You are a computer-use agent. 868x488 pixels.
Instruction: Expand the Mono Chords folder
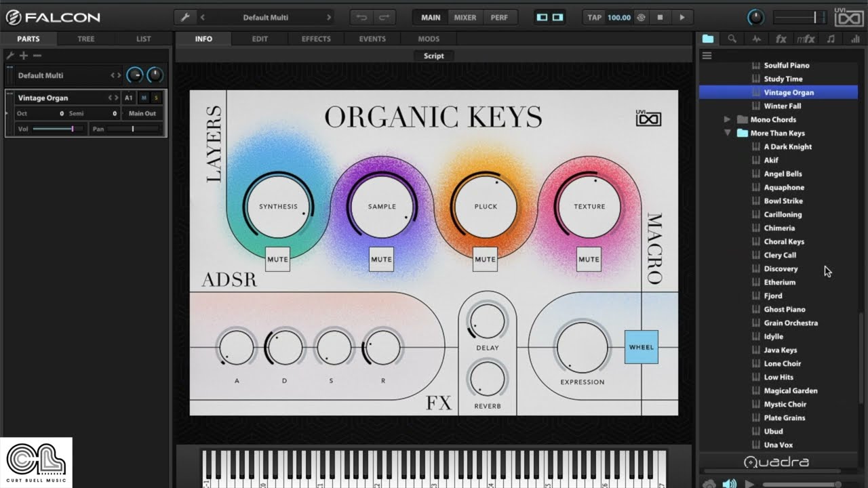tap(728, 119)
